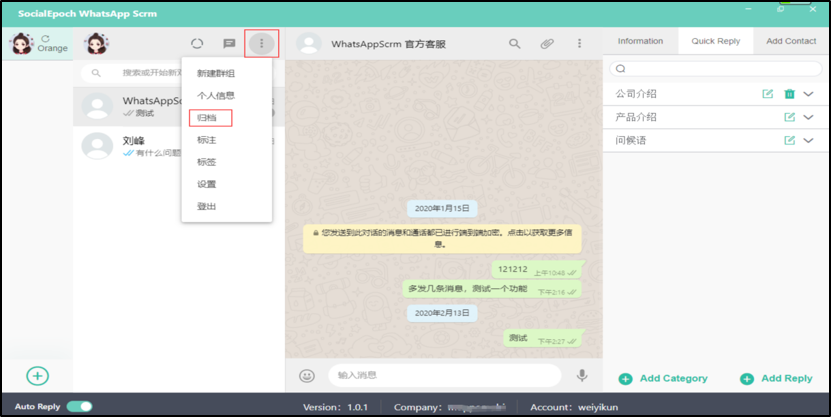The height and width of the screenshot is (417, 831).
Task: Click the Account: weiyikun status text
Action: (x=574, y=407)
